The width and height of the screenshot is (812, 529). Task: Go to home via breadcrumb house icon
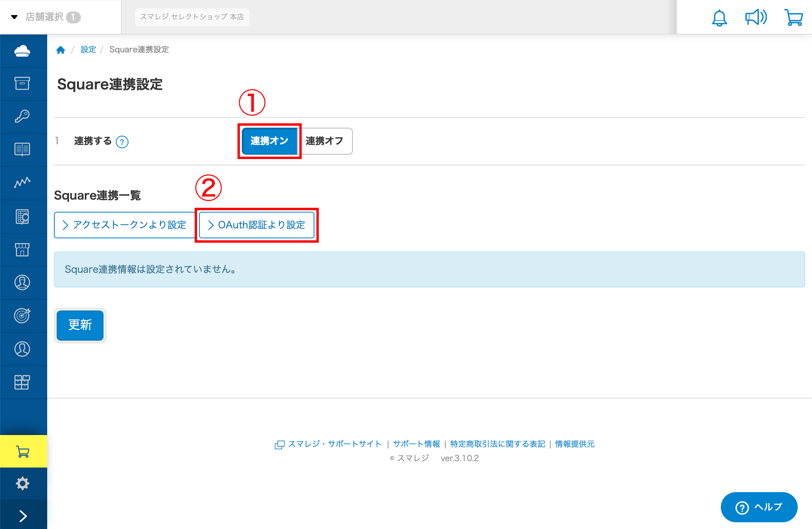pyautogui.click(x=61, y=50)
